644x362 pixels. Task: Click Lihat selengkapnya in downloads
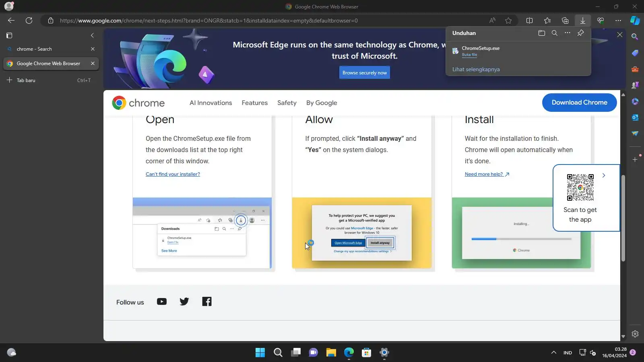(476, 69)
